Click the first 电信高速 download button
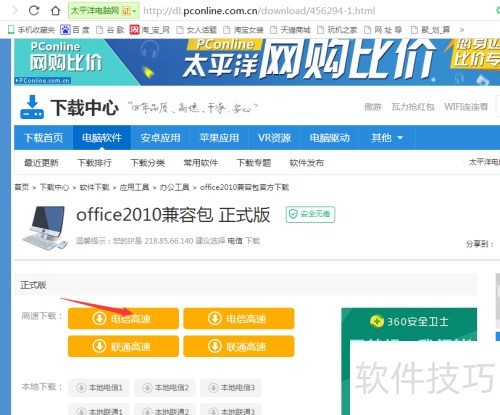 click(x=123, y=319)
